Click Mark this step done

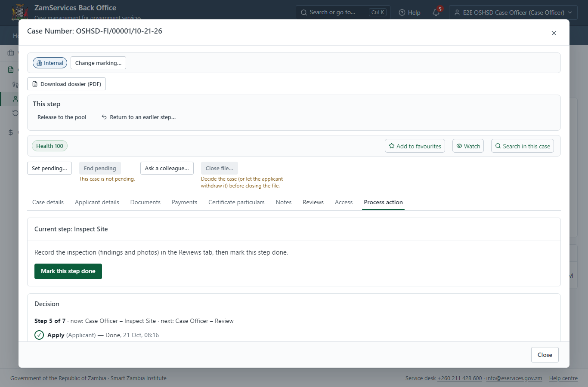click(68, 271)
